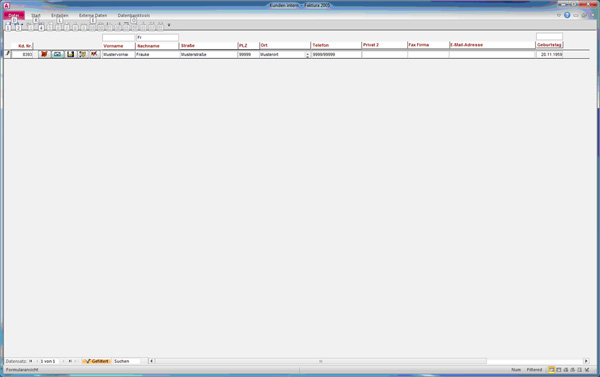Open Access Help question mark icon
This screenshot has width=600, height=377.
pyautogui.click(x=567, y=15)
